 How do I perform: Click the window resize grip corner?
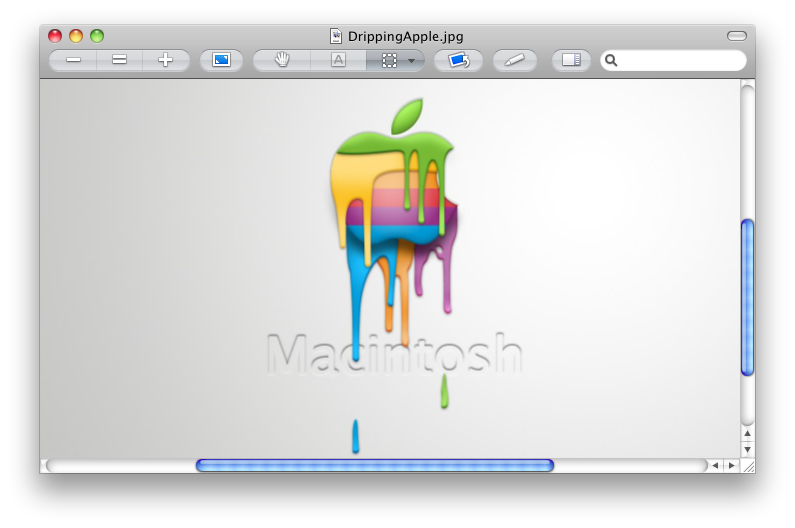(748, 466)
